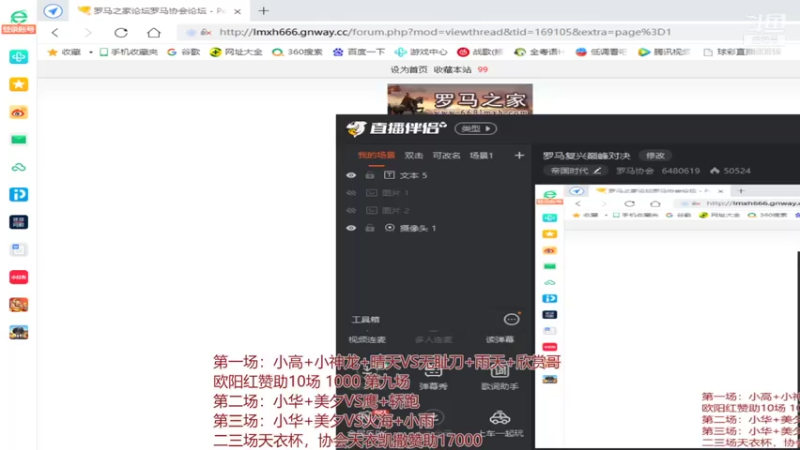This screenshot has height=450, width=800.
Task: Show the 图片 2 layer
Action: pyautogui.click(x=351, y=210)
